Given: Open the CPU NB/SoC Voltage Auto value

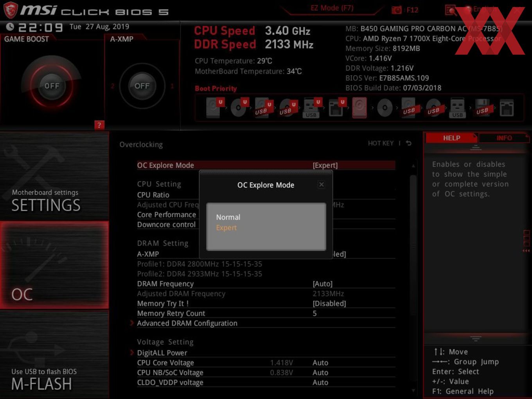Looking at the screenshot, I should [x=320, y=372].
